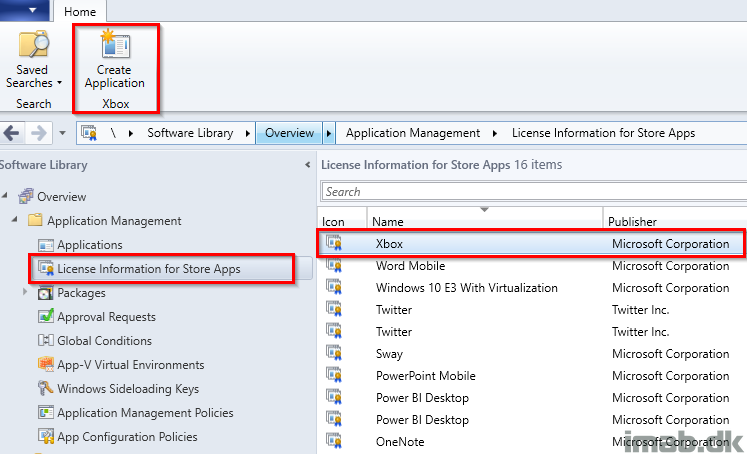Click the Search box above list
The width and height of the screenshot is (747, 454).
pos(534,192)
